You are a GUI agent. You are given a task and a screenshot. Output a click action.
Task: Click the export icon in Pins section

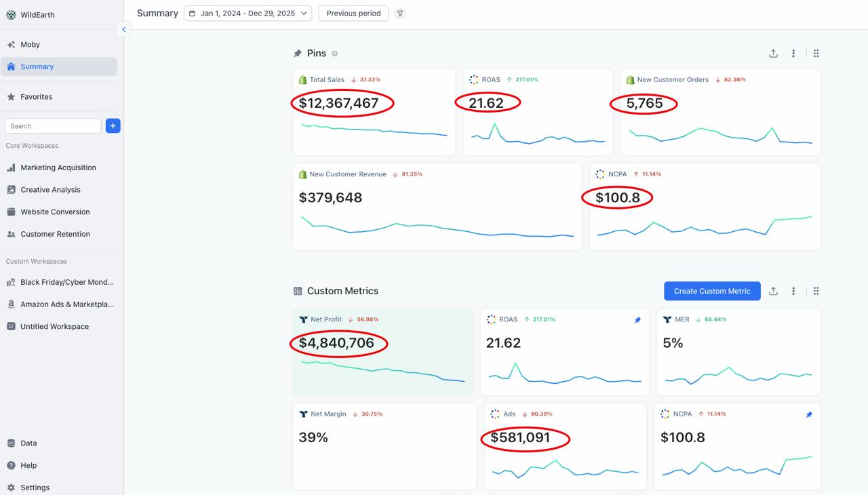773,54
